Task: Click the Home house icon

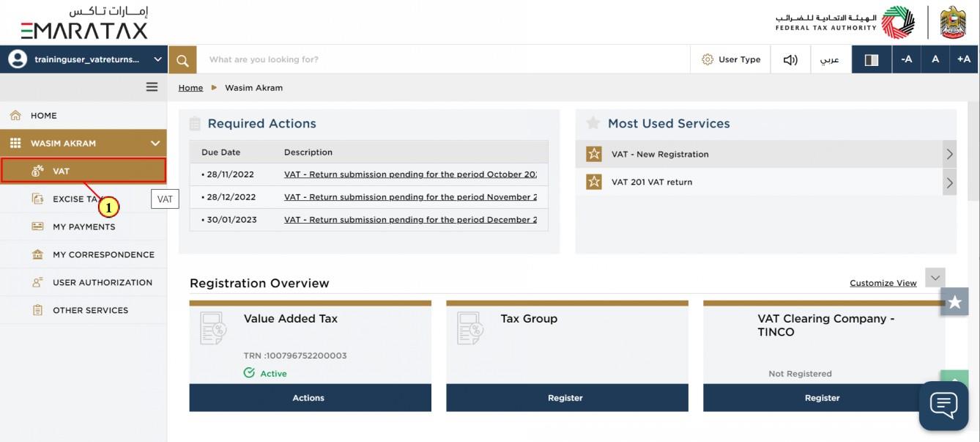Action: [x=15, y=115]
